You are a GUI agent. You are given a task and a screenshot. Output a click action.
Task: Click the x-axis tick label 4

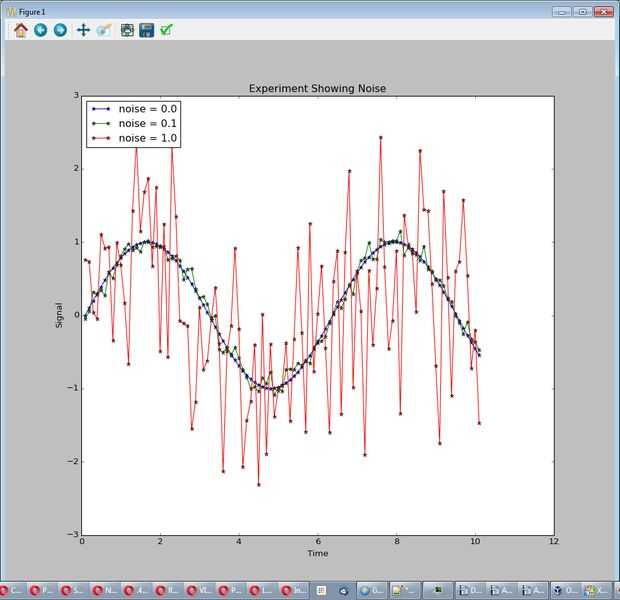pos(239,541)
